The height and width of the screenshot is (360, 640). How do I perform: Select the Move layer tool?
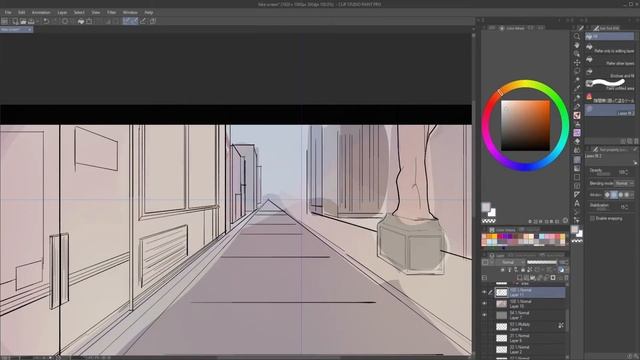[x=577, y=62]
